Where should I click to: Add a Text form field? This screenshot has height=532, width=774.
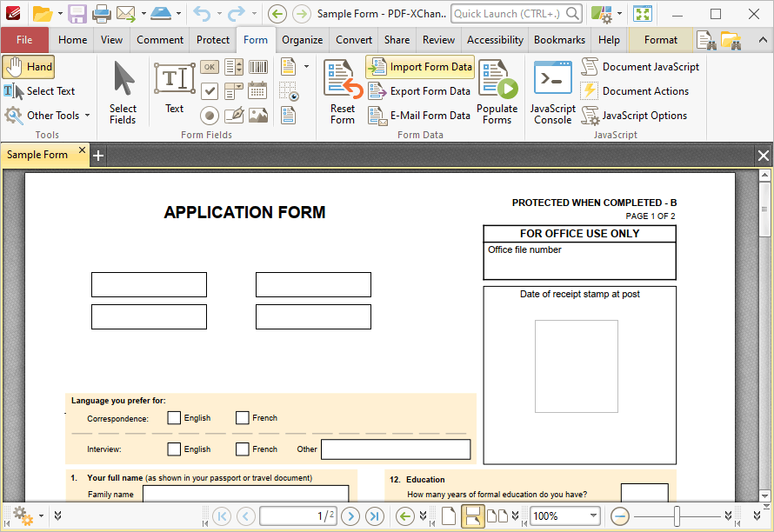click(x=174, y=88)
